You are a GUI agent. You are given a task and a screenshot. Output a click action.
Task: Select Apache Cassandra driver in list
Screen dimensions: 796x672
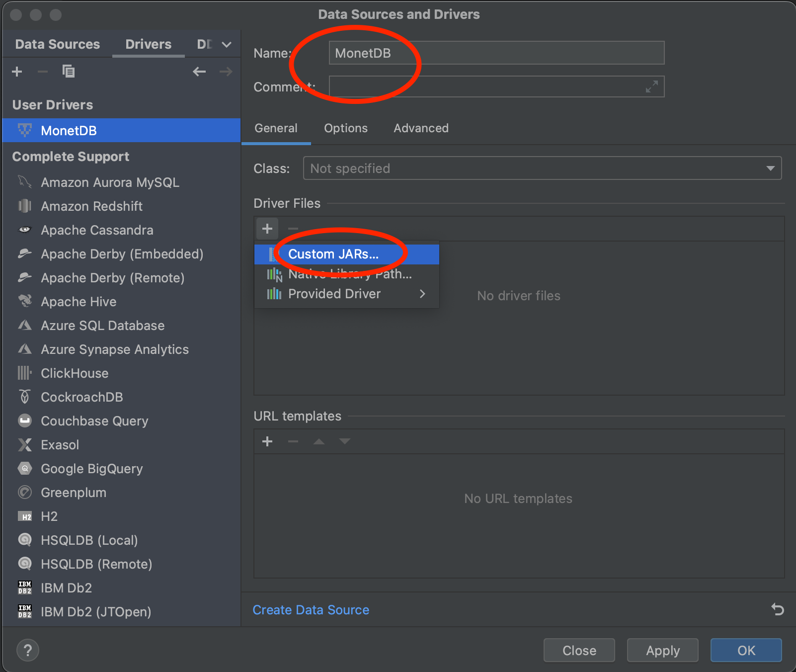97,230
